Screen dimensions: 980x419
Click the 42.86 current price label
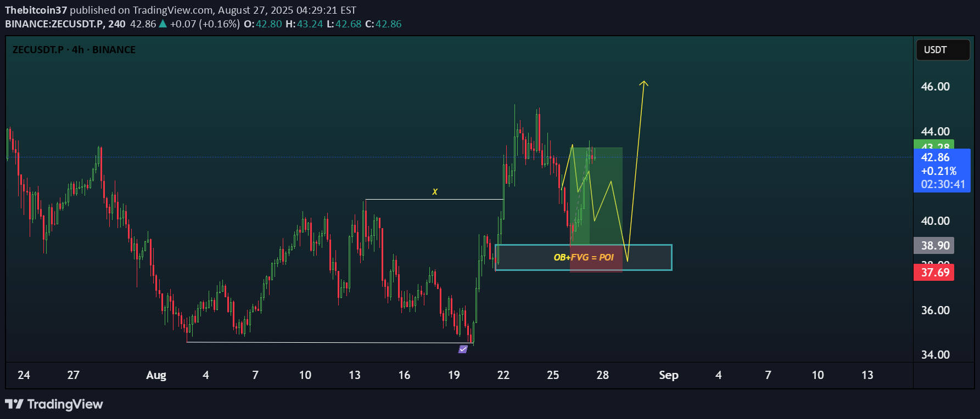click(x=935, y=157)
